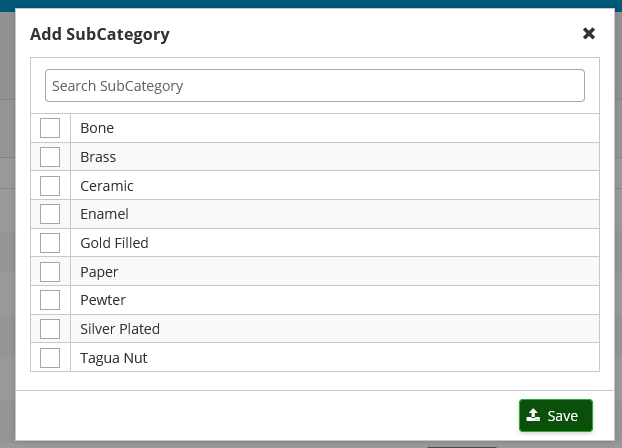Click the Add SubCategory dialog title
Viewport: 622px width, 448px height.
point(100,35)
